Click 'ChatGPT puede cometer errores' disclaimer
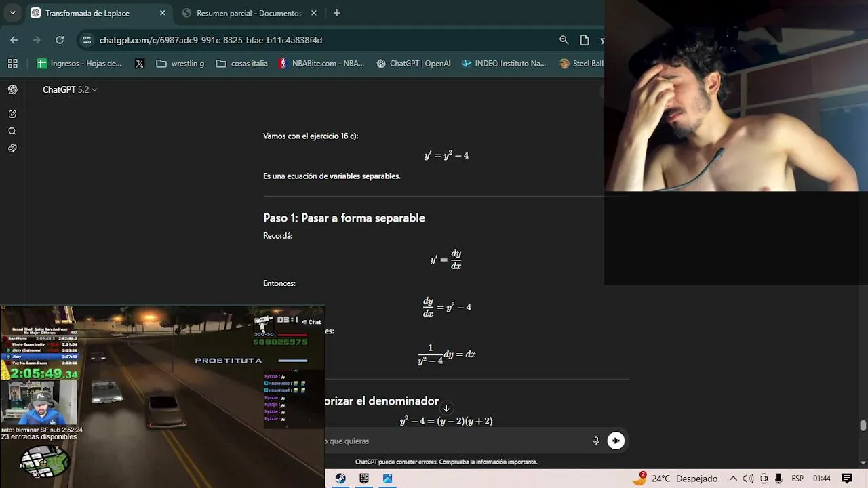Image resolution: width=868 pixels, height=488 pixels. [446, 462]
